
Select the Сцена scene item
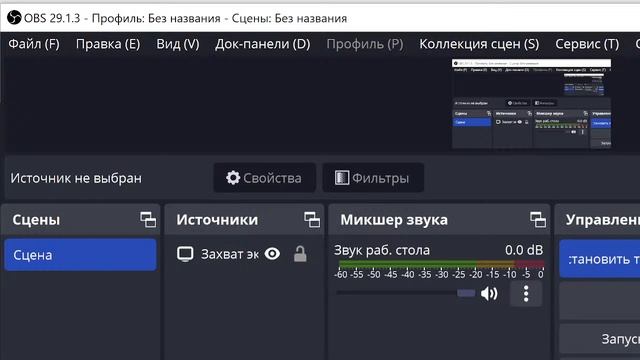[80, 255]
